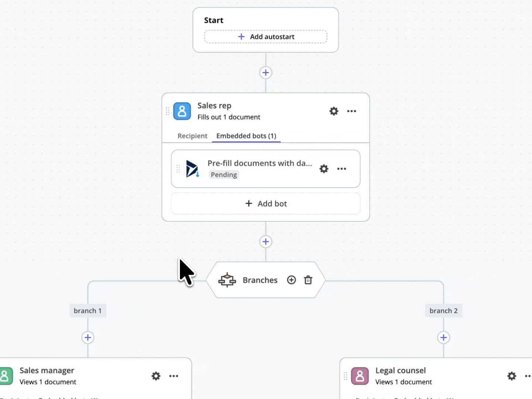Click the Sales rep blue person icon
The height and width of the screenshot is (399, 532).
click(182, 111)
